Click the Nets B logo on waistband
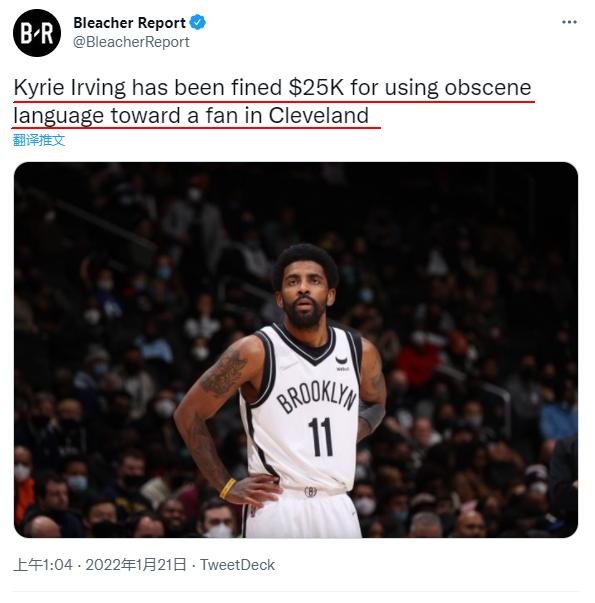595x603 pixels. 310,491
